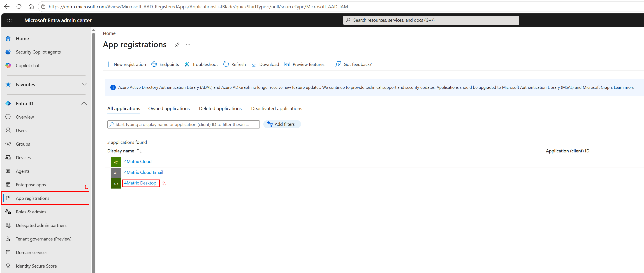Expand the Favorites section chevron

click(x=84, y=84)
